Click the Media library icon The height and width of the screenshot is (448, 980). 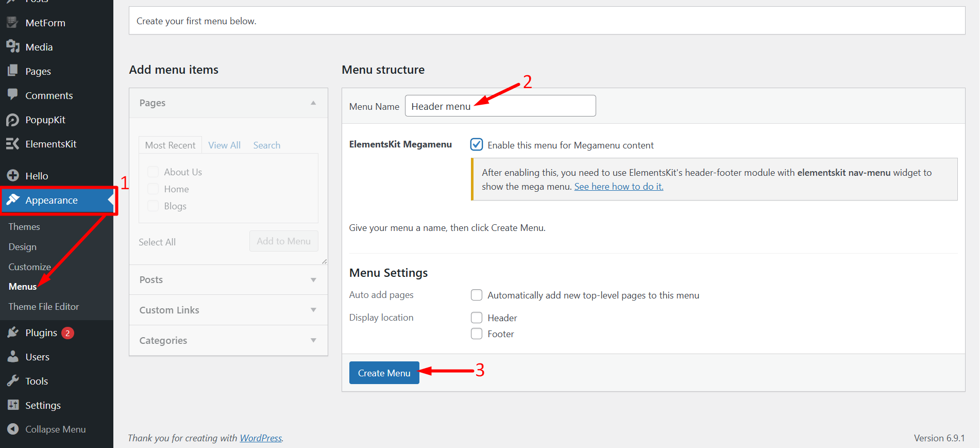pyautogui.click(x=13, y=47)
